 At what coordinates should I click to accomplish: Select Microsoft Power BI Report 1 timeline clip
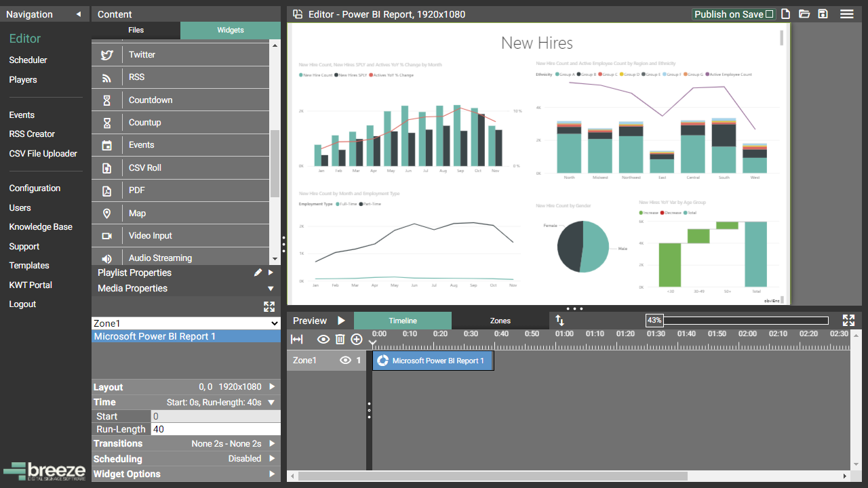click(x=433, y=361)
